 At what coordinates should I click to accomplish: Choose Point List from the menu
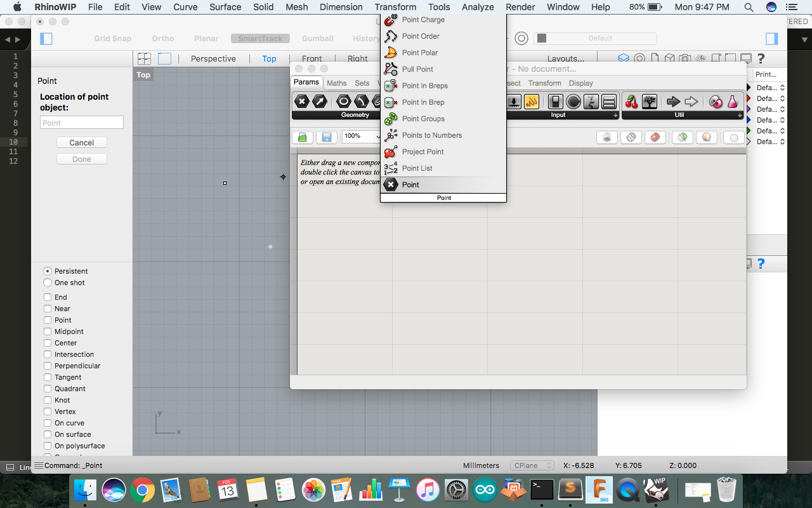pyautogui.click(x=443, y=168)
